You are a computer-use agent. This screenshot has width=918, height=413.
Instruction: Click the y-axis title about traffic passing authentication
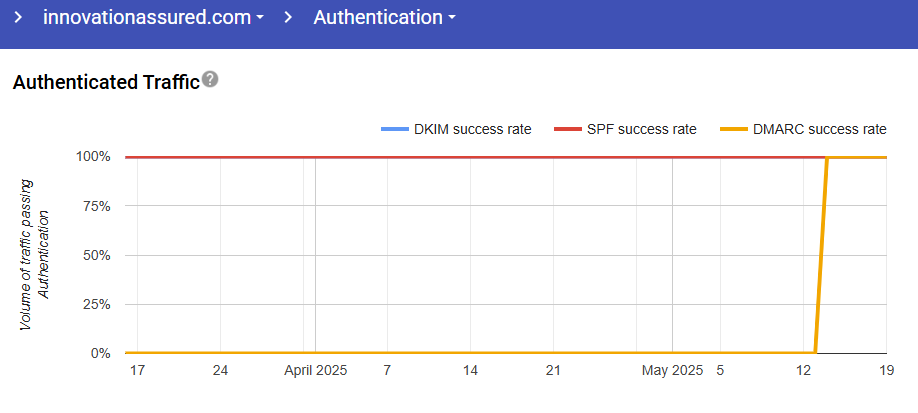pos(35,255)
